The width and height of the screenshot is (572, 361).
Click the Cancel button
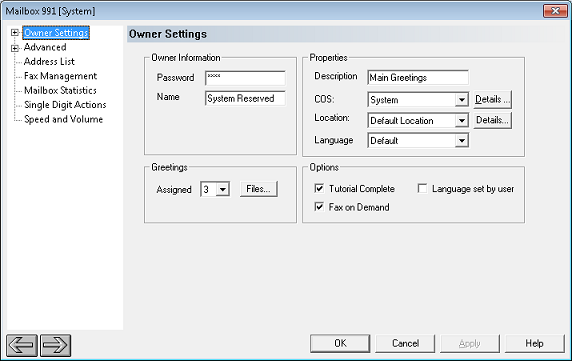pos(405,343)
